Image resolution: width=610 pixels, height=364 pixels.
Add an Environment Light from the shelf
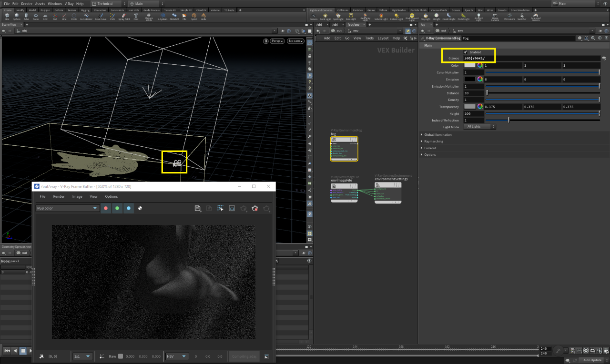412,17
